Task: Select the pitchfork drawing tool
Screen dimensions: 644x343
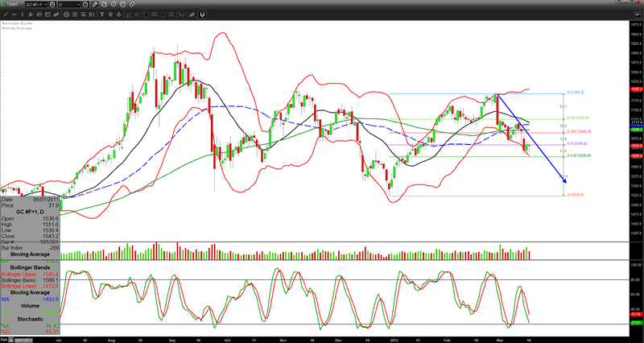Action: tap(31, 14)
